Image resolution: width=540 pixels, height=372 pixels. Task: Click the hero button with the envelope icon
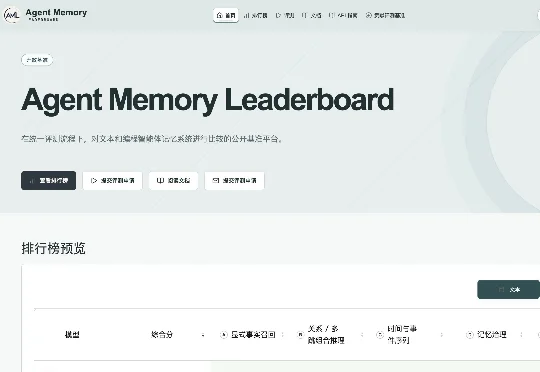click(x=235, y=180)
